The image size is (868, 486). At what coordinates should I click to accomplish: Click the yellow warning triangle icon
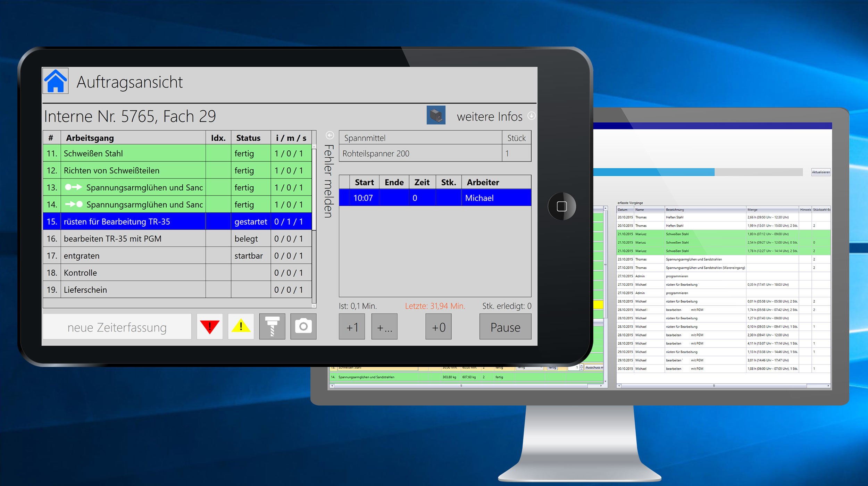pyautogui.click(x=241, y=326)
